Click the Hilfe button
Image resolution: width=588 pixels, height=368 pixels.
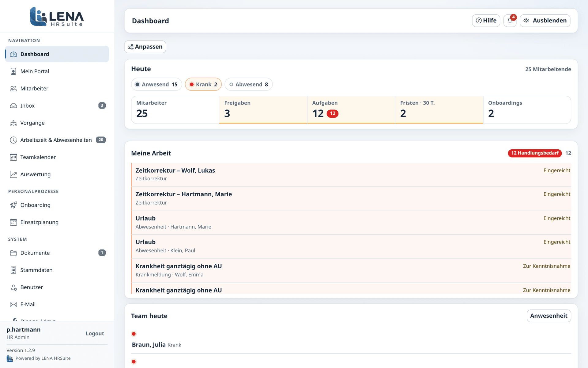click(x=486, y=21)
